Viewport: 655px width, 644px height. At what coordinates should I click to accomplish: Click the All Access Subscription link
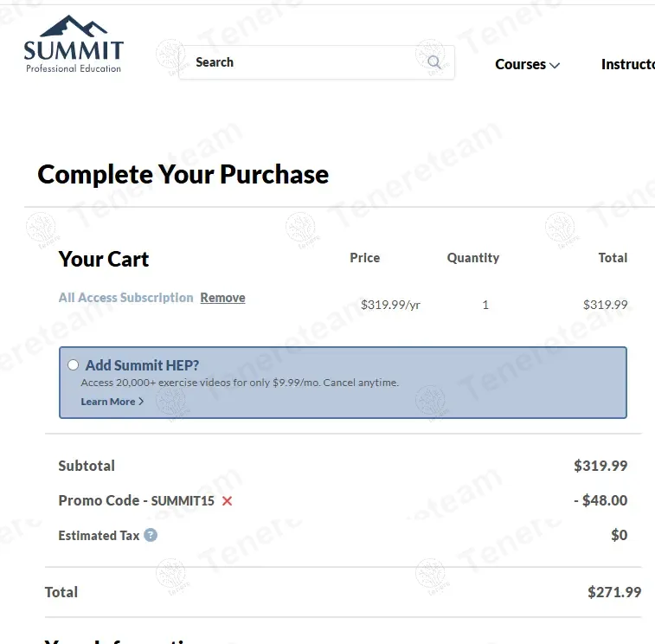point(125,298)
